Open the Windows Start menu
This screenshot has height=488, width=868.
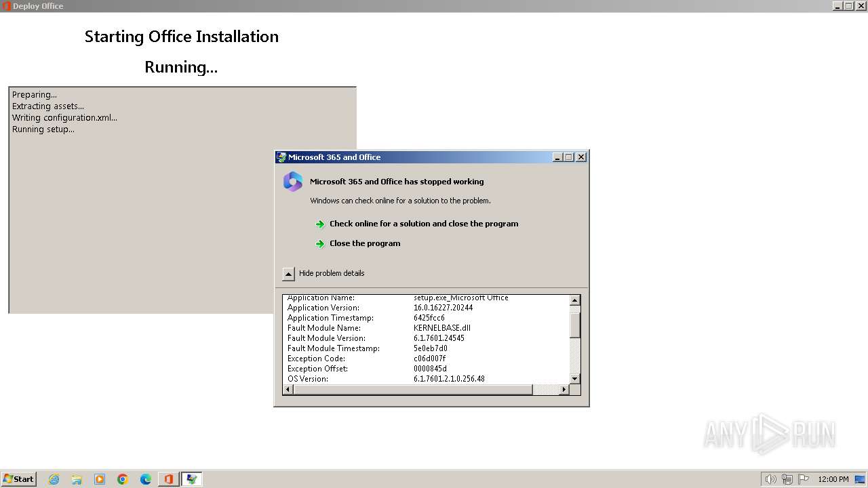(18, 479)
